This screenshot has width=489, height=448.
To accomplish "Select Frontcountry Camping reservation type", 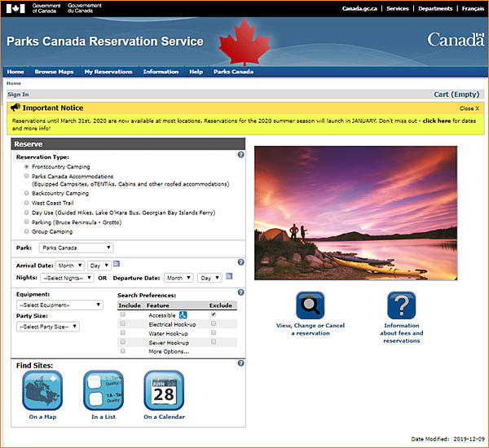I will click(x=27, y=167).
